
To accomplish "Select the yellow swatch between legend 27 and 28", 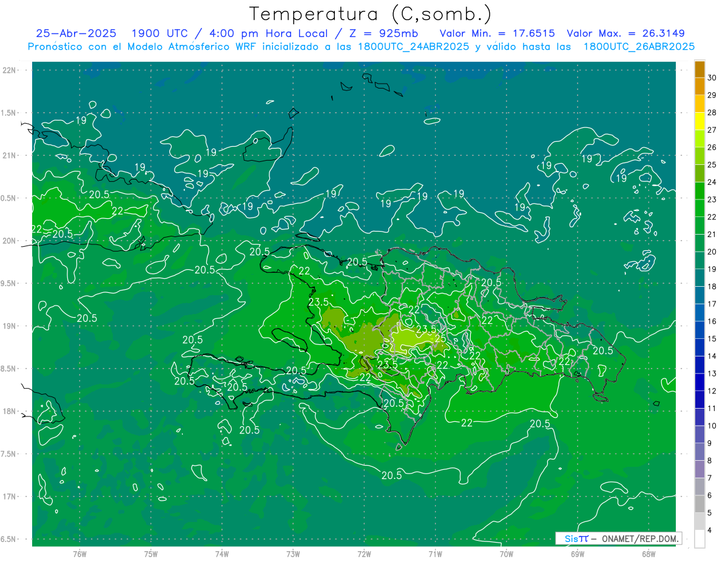I will (699, 121).
